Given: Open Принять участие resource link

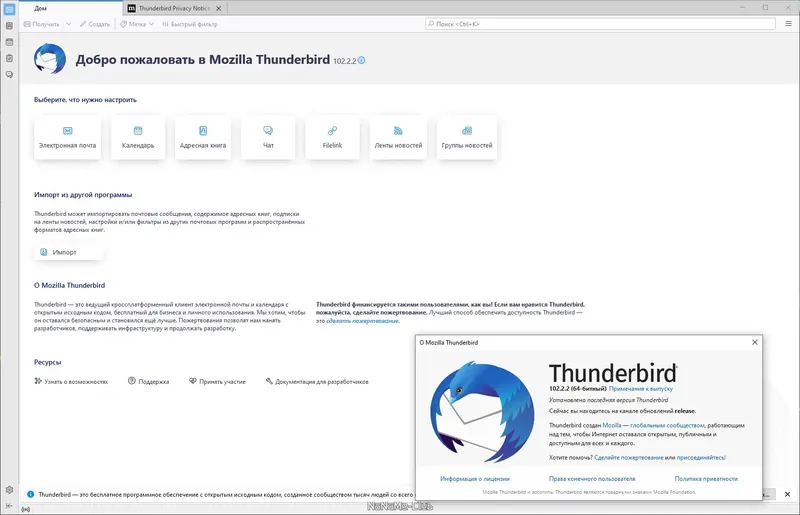Looking at the screenshot, I should click(x=217, y=381).
